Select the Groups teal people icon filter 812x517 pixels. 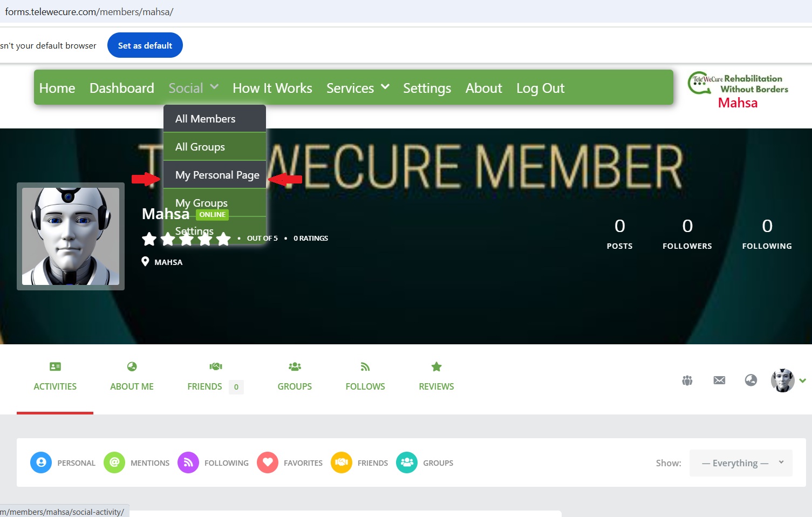tap(407, 462)
